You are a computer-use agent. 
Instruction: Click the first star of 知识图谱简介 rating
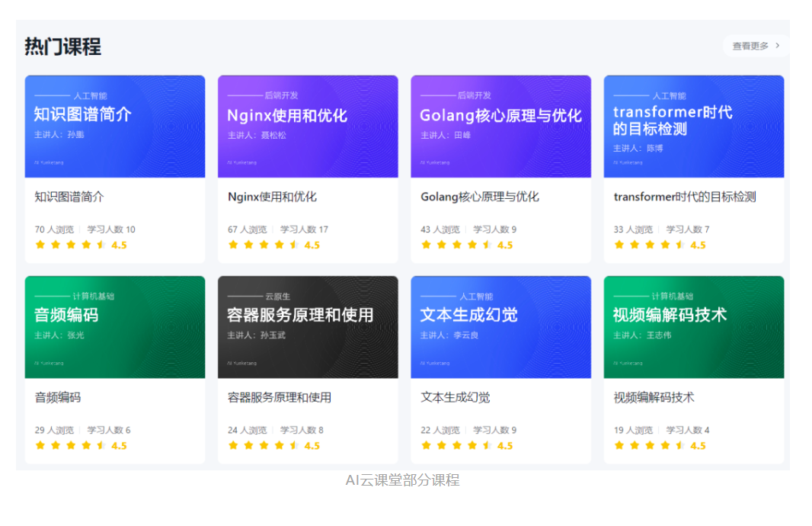40,245
